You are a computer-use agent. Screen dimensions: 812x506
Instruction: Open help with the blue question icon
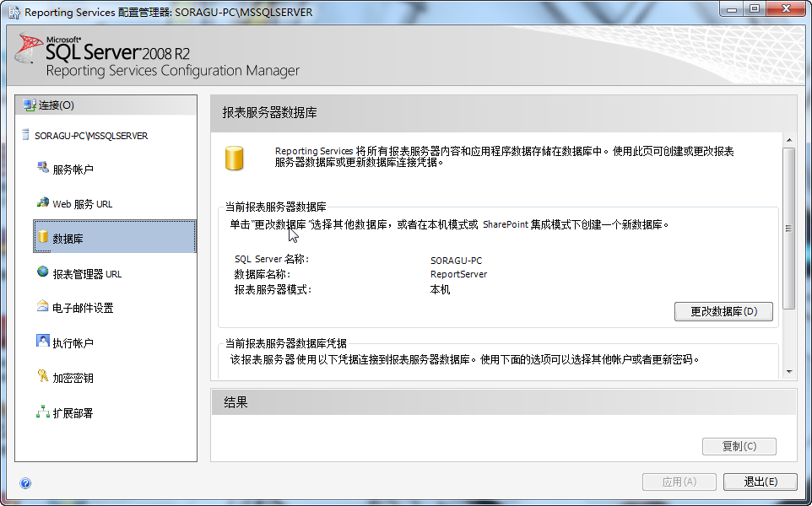[25, 483]
